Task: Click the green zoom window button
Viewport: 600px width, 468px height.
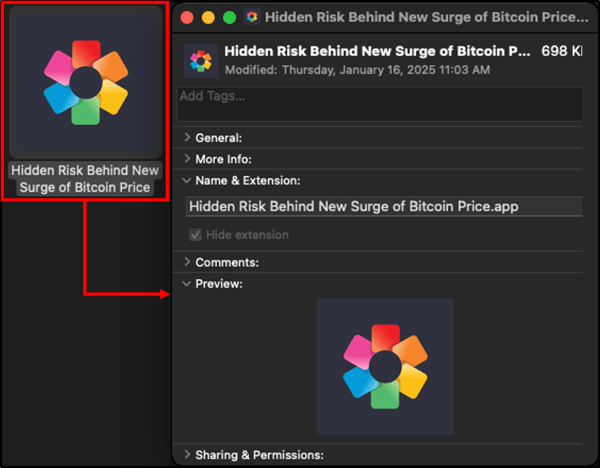Action: [229, 17]
